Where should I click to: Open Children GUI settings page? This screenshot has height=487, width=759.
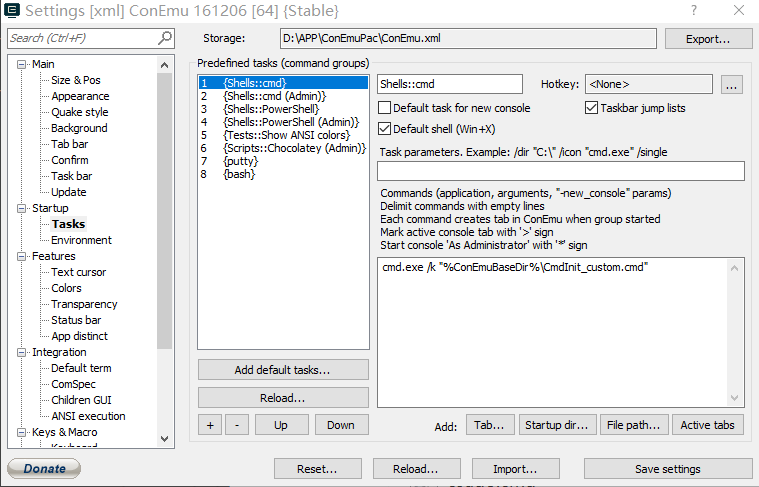point(81,400)
